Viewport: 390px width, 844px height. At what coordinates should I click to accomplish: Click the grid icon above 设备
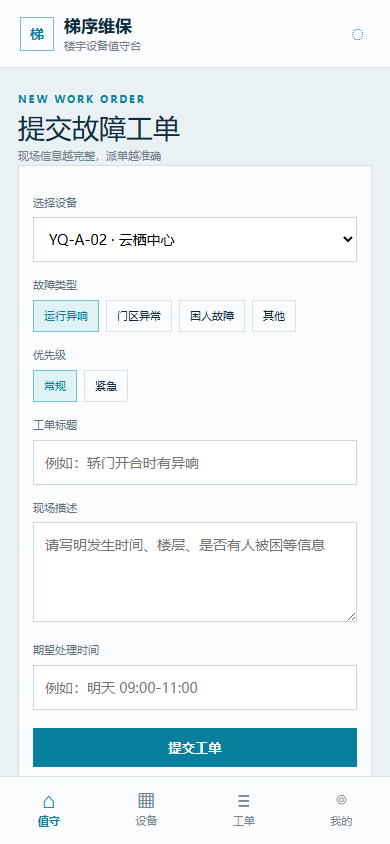coord(146,800)
